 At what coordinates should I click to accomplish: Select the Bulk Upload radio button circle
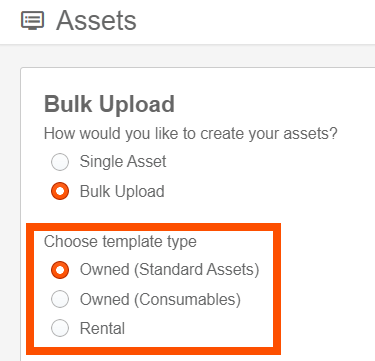(x=60, y=192)
